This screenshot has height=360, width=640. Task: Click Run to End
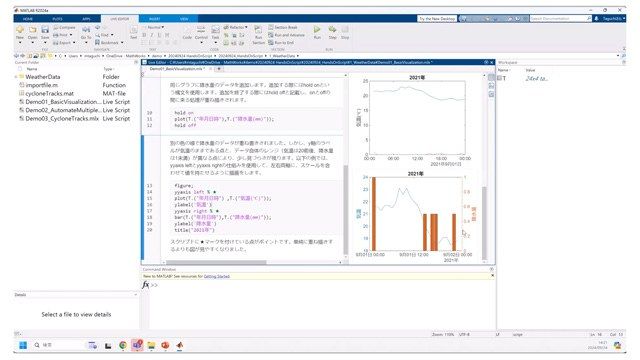(x=281, y=42)
